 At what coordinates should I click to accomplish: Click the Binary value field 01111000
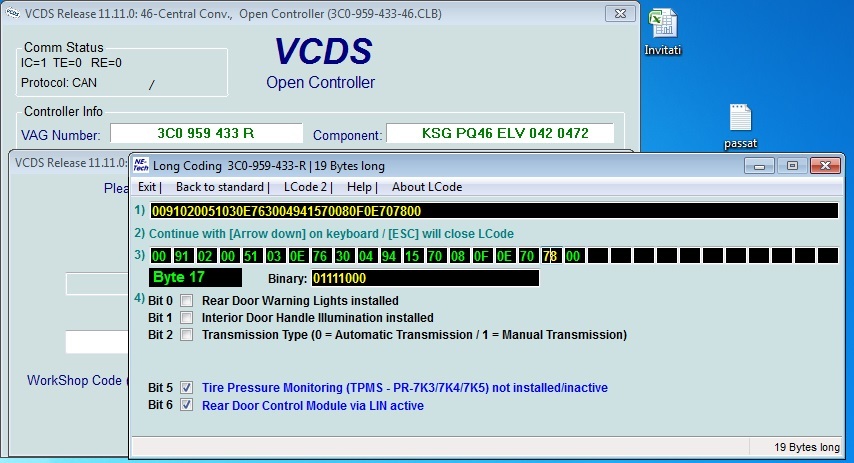pos(424,278)
